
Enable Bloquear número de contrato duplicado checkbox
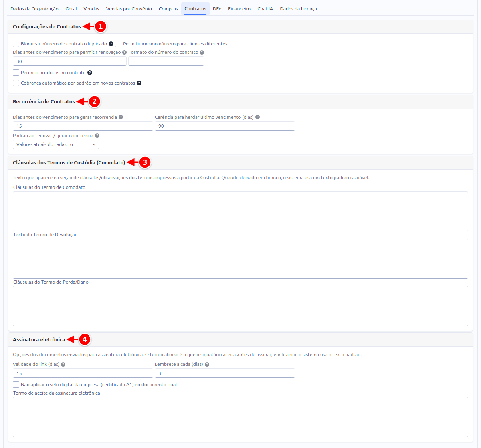pos(16,44)
